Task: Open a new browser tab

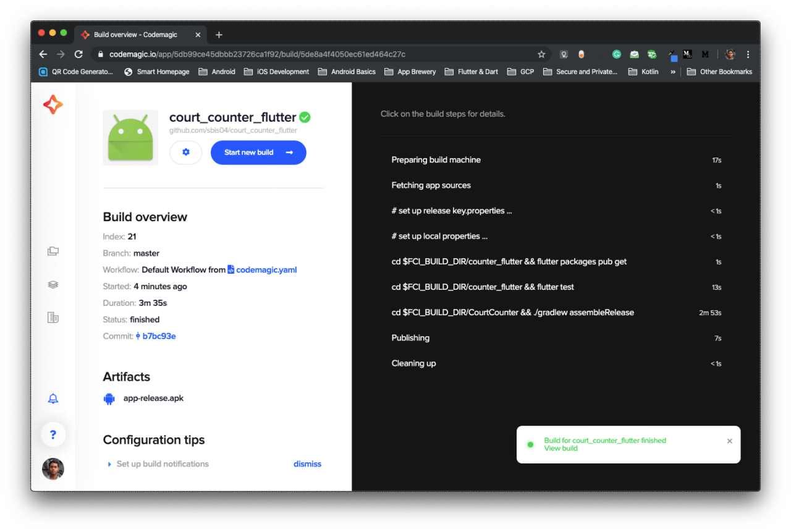Action: [x=219, y=35]
